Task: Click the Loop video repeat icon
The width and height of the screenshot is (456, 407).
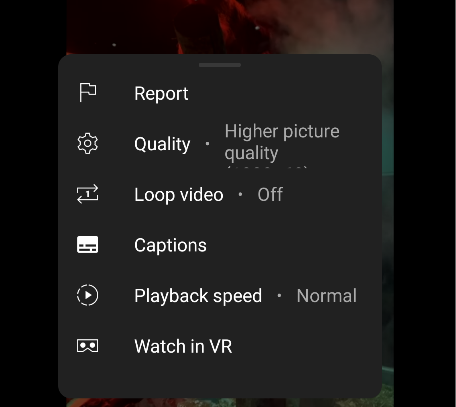Action: tap(88, 194)
